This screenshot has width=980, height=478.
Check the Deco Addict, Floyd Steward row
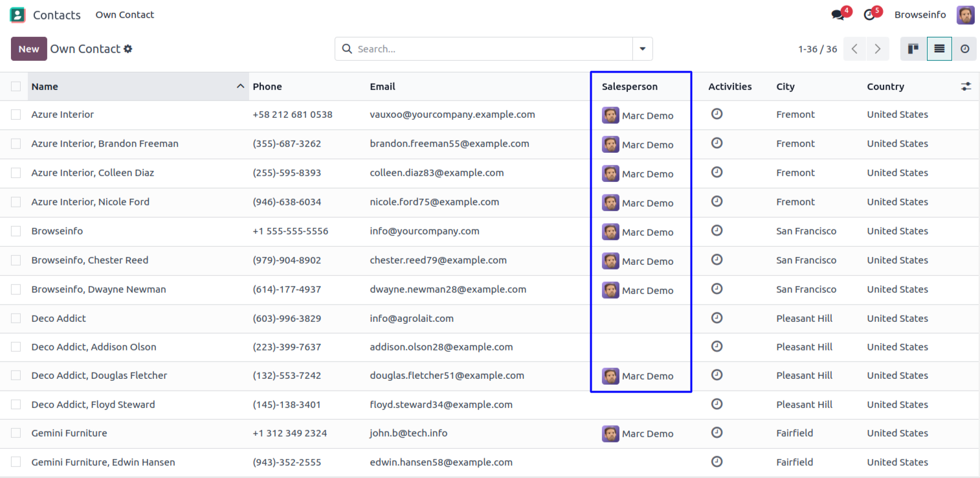tap(16, 405)
